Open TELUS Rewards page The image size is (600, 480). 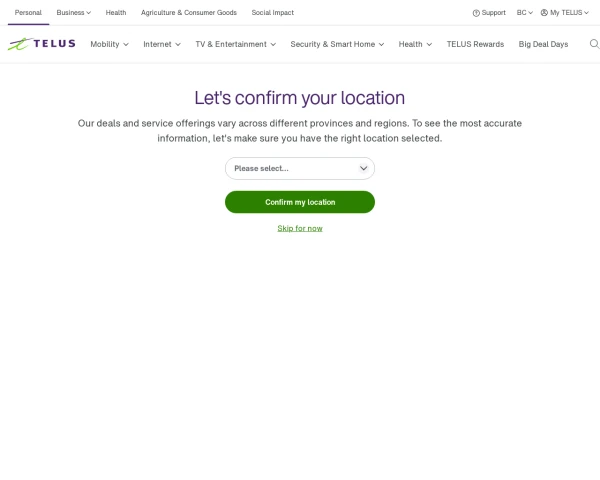click(x=475, y=44)
